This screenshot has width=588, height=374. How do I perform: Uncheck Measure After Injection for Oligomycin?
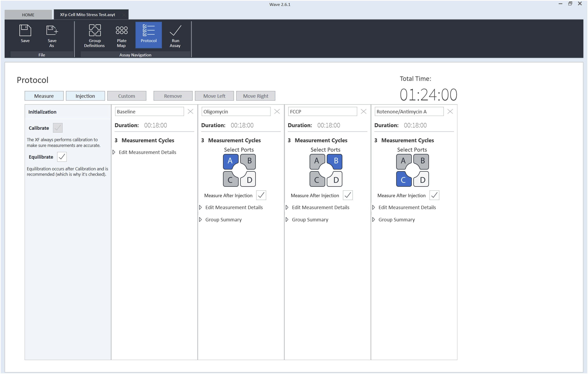pyautogui.click(x=261, y=195)
